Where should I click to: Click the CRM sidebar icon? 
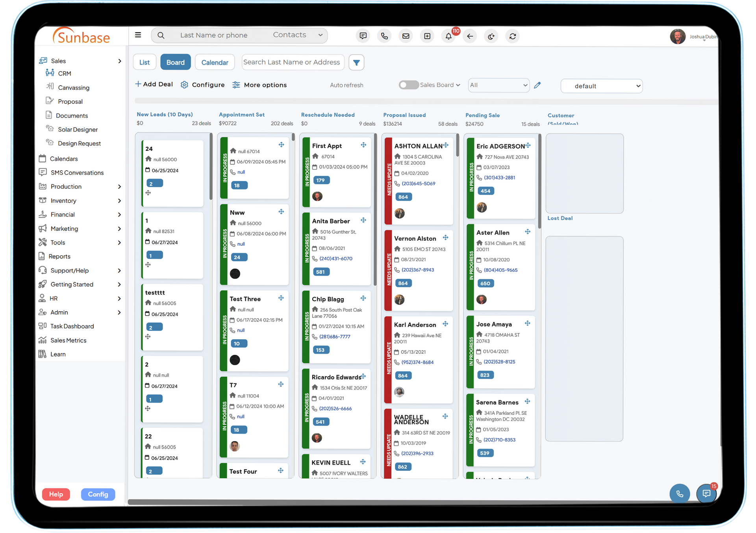(50, 73)
